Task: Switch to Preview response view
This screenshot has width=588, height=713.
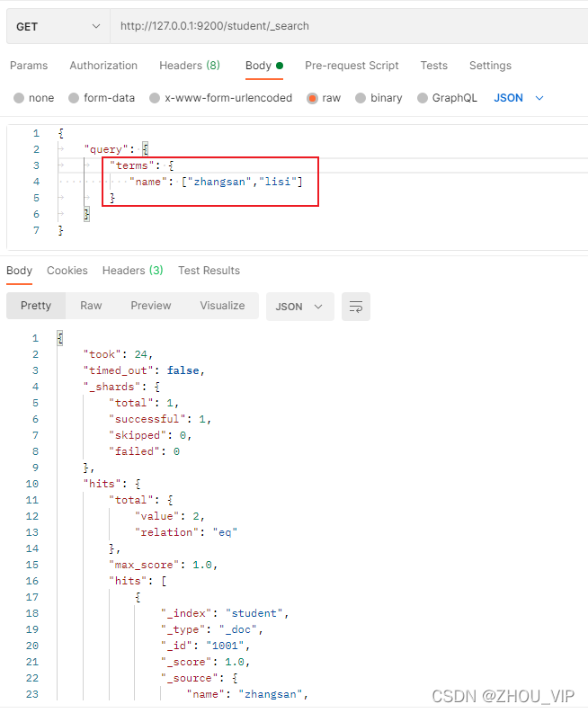Action: click(151, 306)
